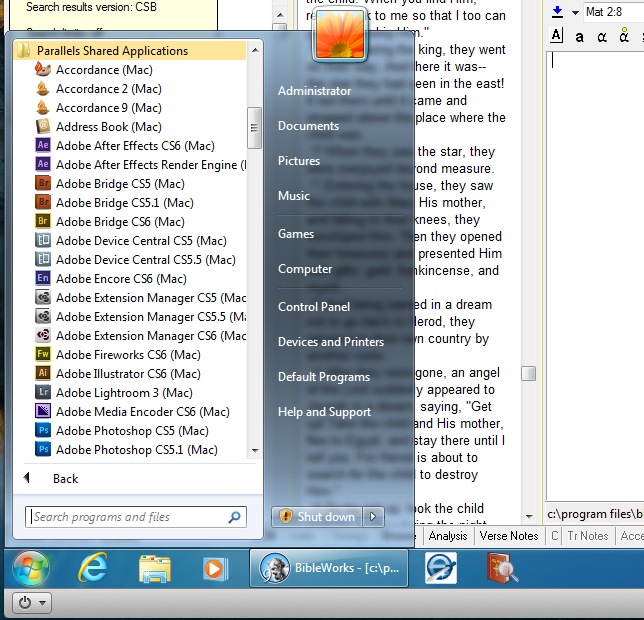
Task: Open Adobe Extension Manager CS5
Action: pos(140,298)
